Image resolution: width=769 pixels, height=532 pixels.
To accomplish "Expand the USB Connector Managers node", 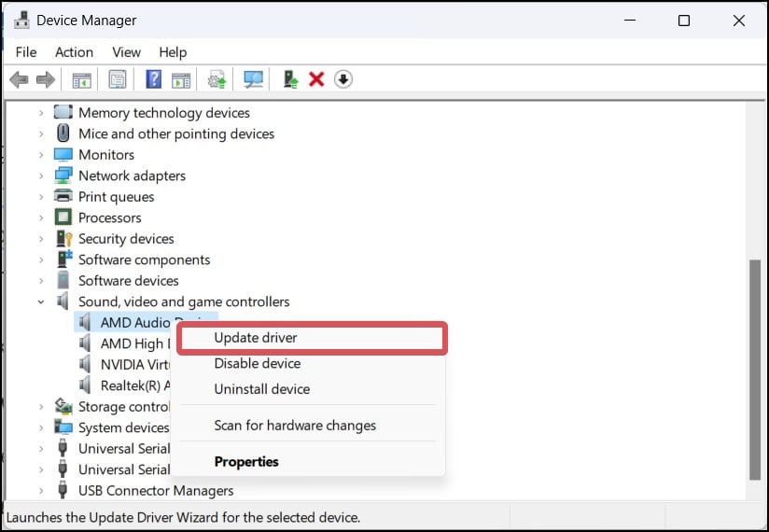I will pyautogui.click(x=41, y=491).
